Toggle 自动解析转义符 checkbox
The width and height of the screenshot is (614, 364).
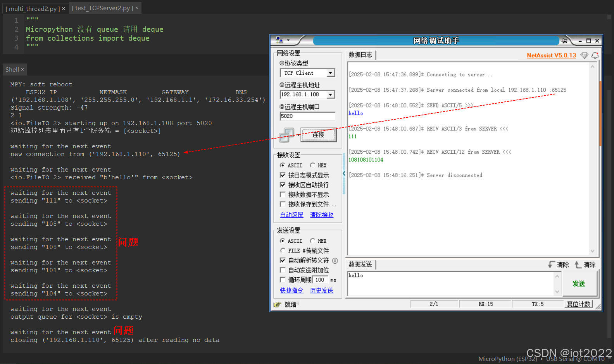tap(283, 260)
